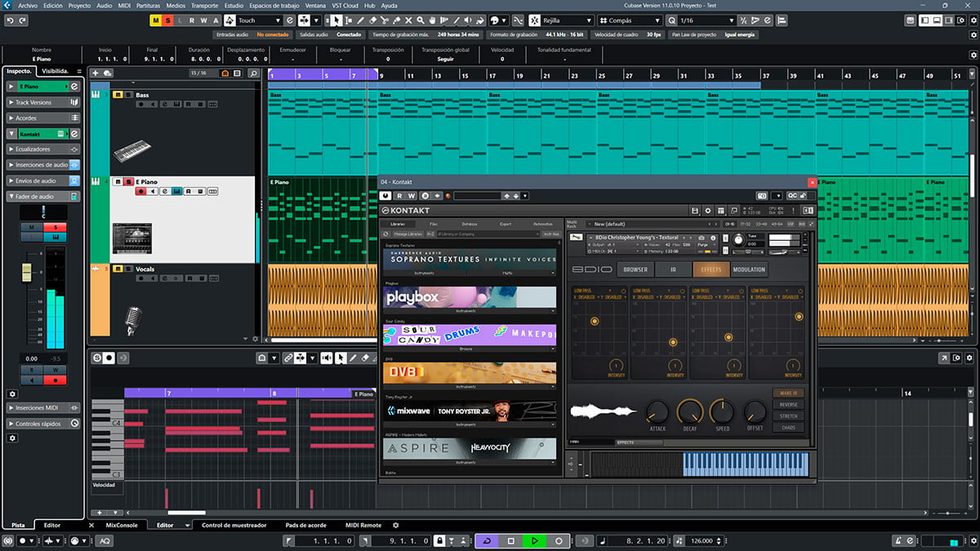Toggle the purple Cycle loop button

pyautogui.click(x=488, y=540)
